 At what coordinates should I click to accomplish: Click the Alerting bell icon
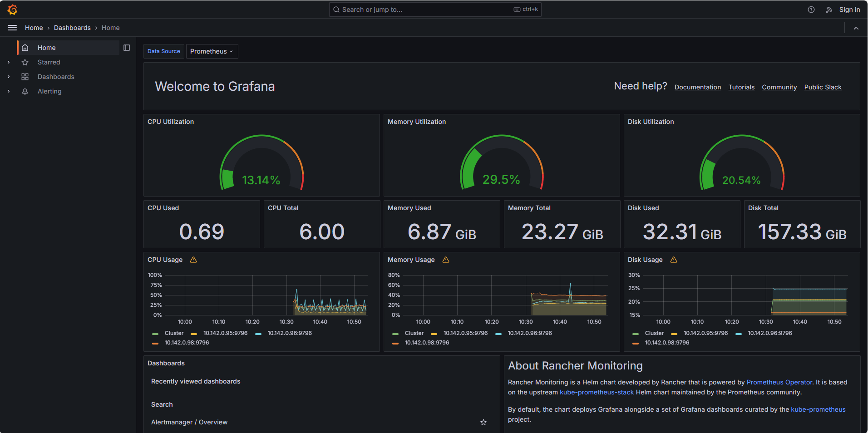[25, 91]
